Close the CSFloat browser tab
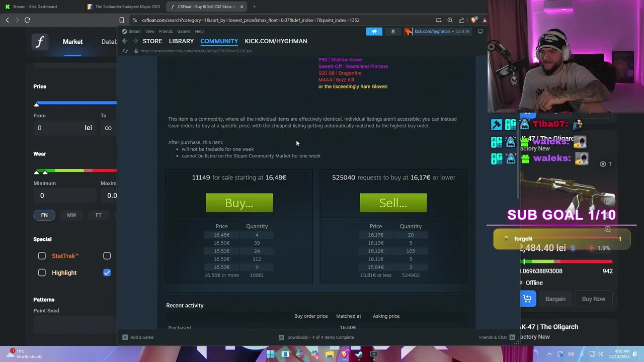Screen dimensions: 644x362 242,7
